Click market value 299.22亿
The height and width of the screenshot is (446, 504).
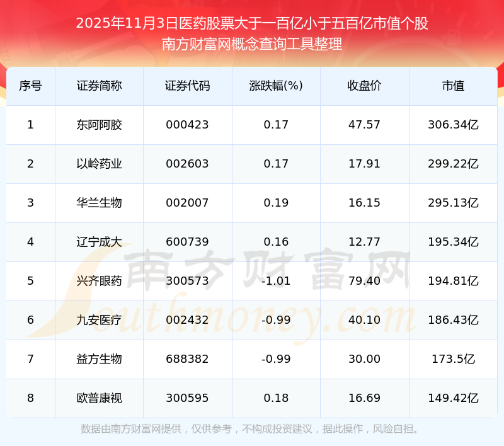click(x=453, y=164)
